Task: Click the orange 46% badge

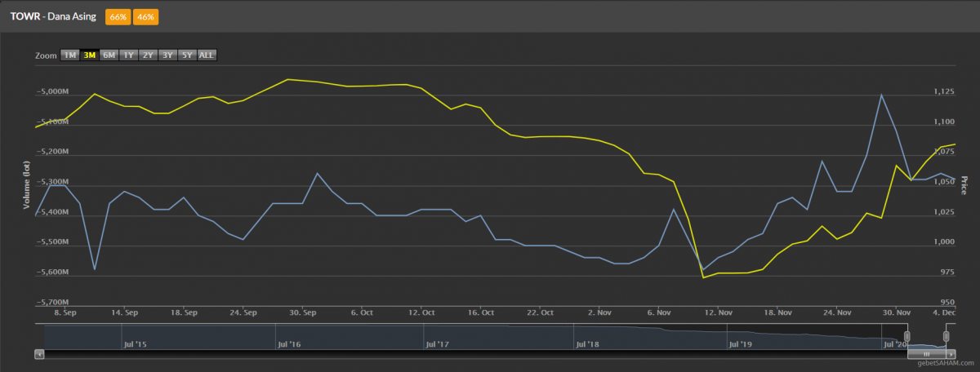Action: [x=145, y=16]
